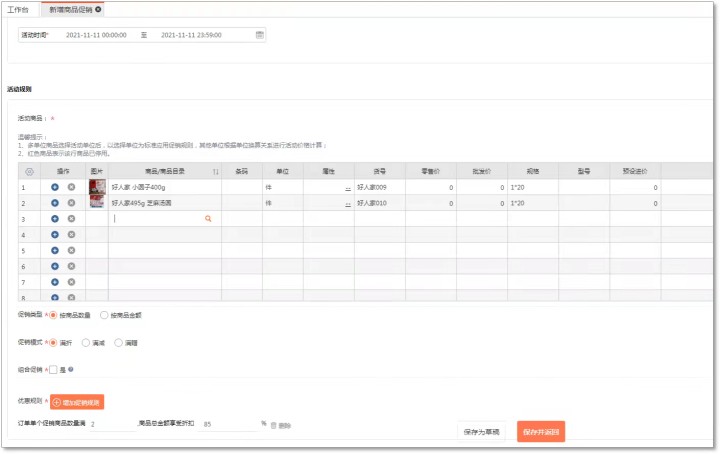Tick the 组合促销 是 checkbox
The image size is (720, 454).
coord(54,369)
